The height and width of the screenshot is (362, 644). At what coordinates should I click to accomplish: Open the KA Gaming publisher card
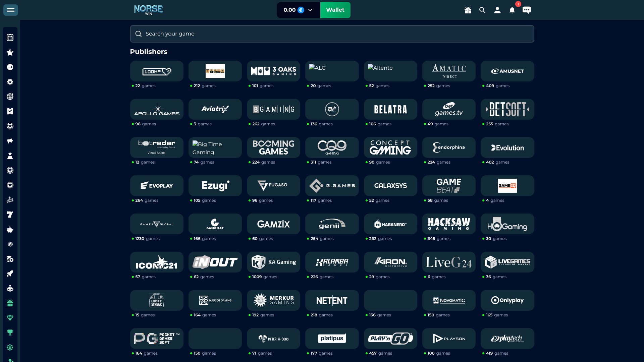[273, 262]
